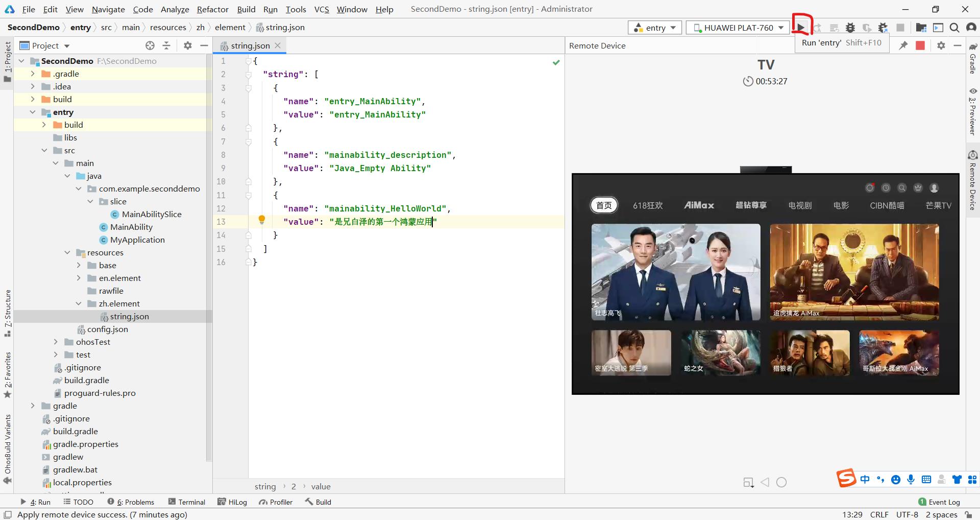
Task: Run 'entry' with the green play icon
Action: [x=801, y=28]
